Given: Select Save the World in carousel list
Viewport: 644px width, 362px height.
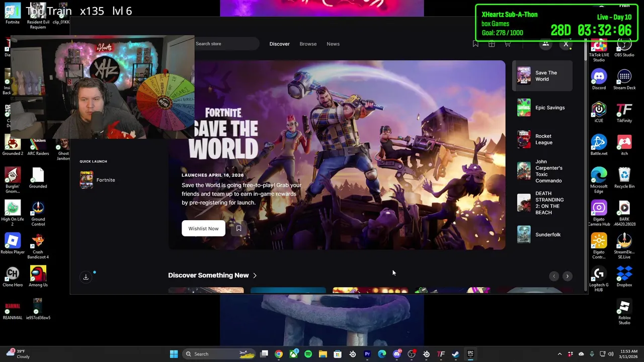Looking at the screenshot, I should point(542,76).
